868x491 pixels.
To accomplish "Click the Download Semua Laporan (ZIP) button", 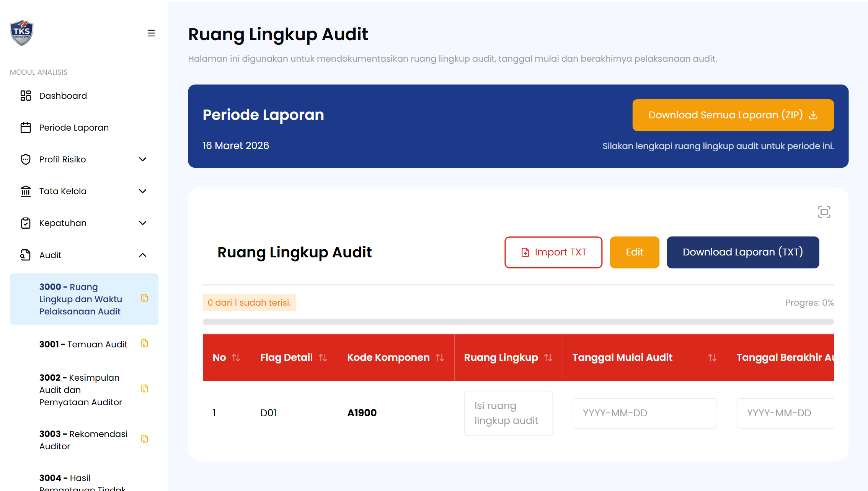I will click(732, 115).
